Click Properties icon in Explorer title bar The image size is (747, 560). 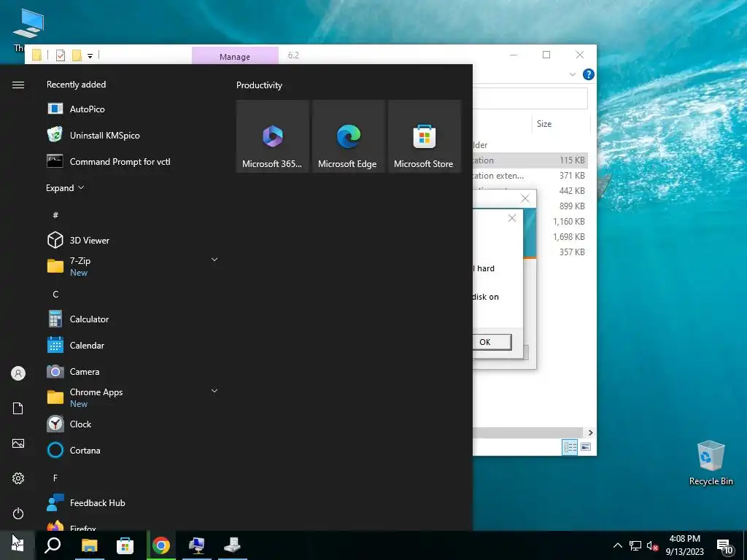[61, 55]
